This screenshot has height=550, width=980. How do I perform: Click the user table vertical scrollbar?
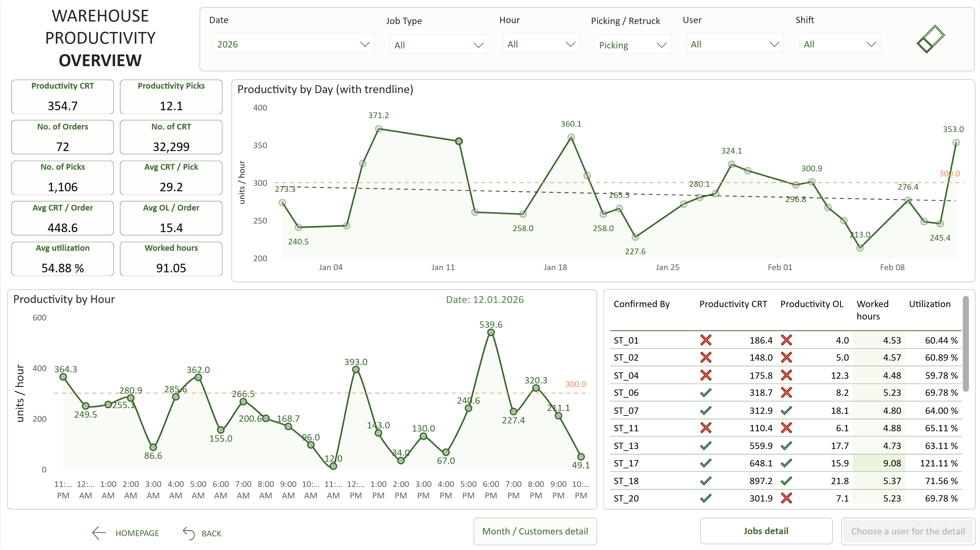[x=965, y=344]
